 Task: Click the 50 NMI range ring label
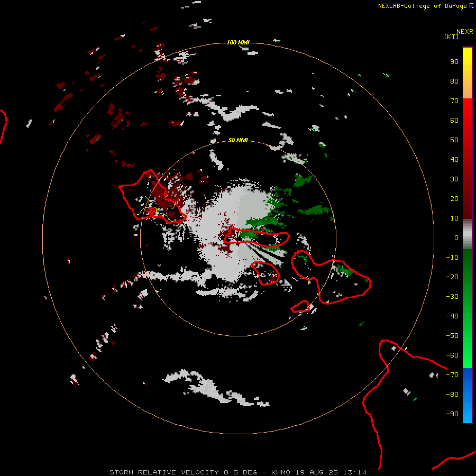point(238,140)
